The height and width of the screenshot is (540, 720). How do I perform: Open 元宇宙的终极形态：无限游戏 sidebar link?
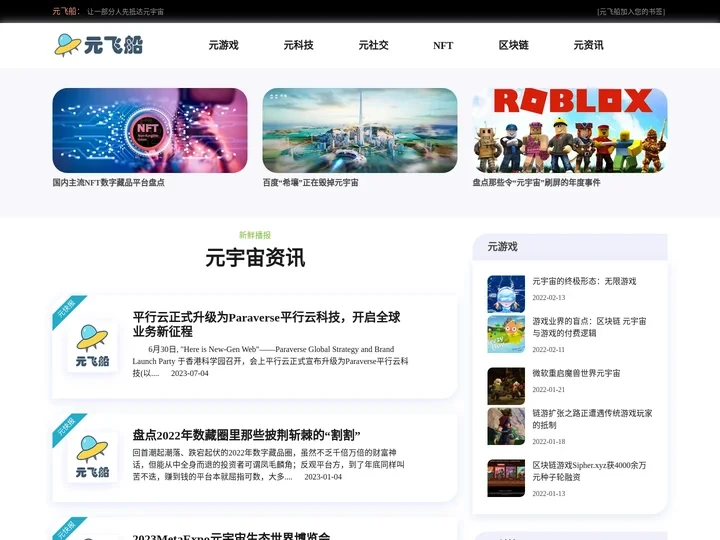point(584,281)
